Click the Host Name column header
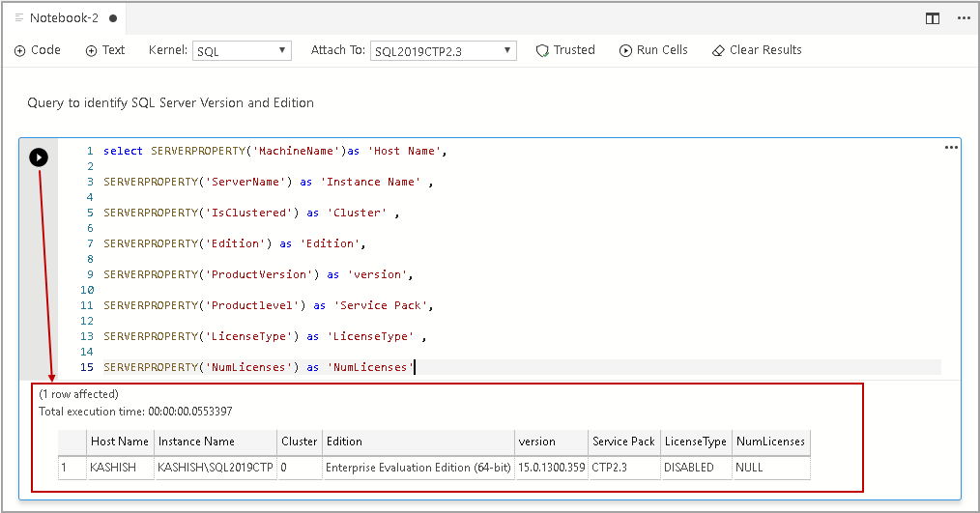 click(119, 442)
